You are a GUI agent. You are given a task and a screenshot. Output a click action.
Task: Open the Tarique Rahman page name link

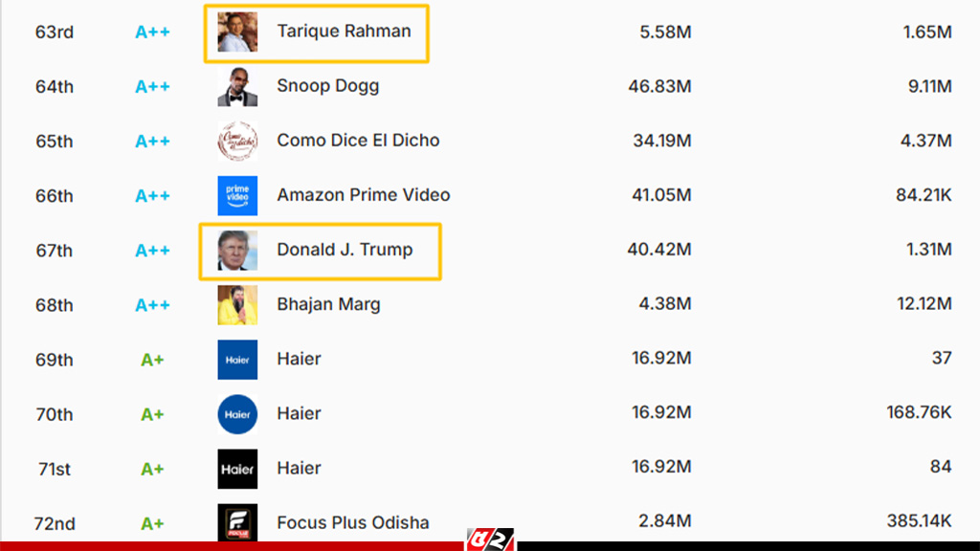point(344,31)
